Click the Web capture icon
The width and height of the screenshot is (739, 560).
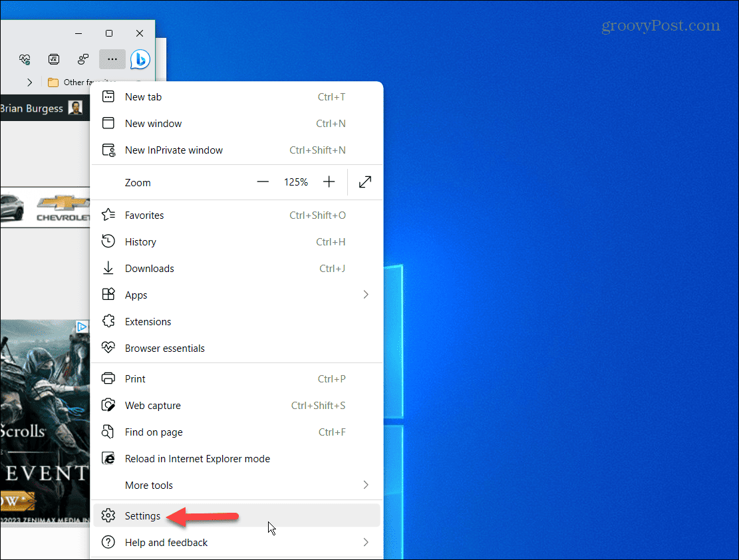point(108,406)
